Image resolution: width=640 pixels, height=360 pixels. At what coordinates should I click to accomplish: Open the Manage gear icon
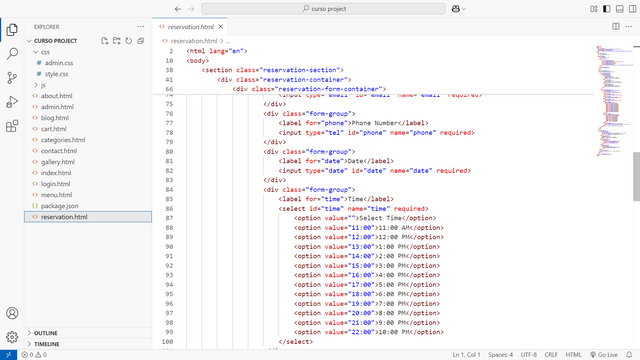pos(12,337)
